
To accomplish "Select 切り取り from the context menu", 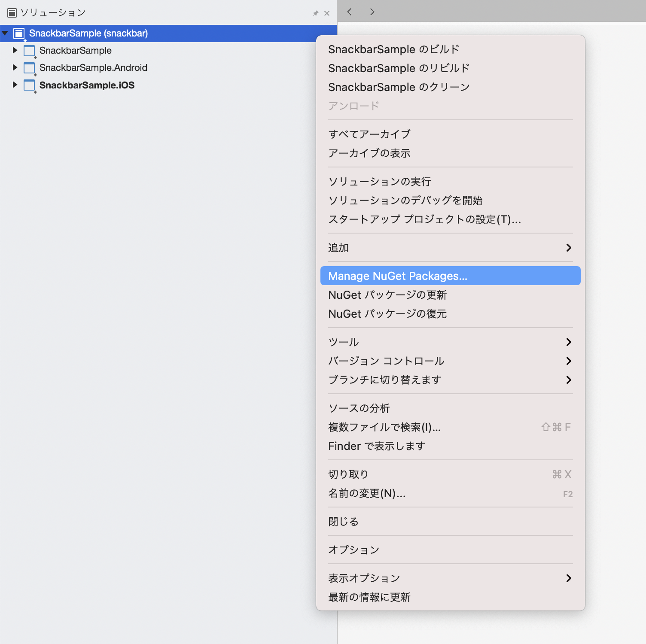I will coord(451,474).
